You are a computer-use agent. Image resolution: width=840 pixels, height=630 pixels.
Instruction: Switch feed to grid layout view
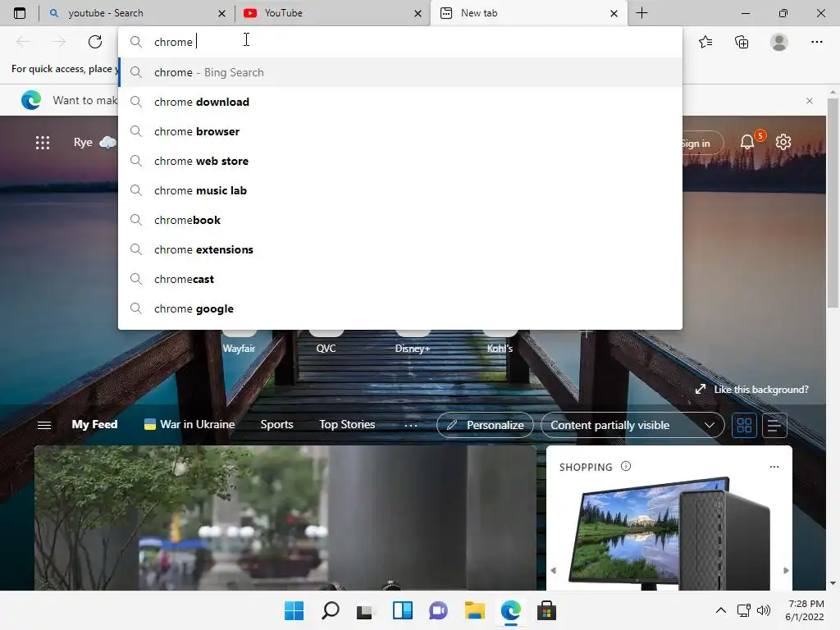pos(744,426)
